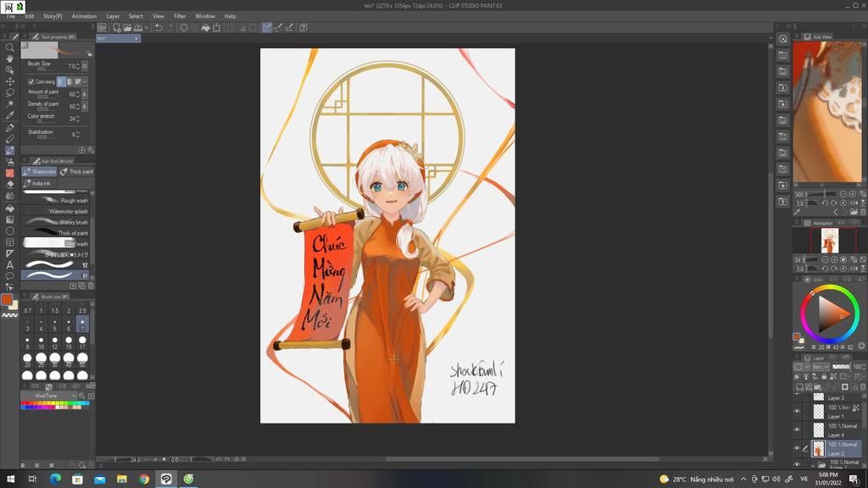Click the Save icon in command bar

pos(138,27)
